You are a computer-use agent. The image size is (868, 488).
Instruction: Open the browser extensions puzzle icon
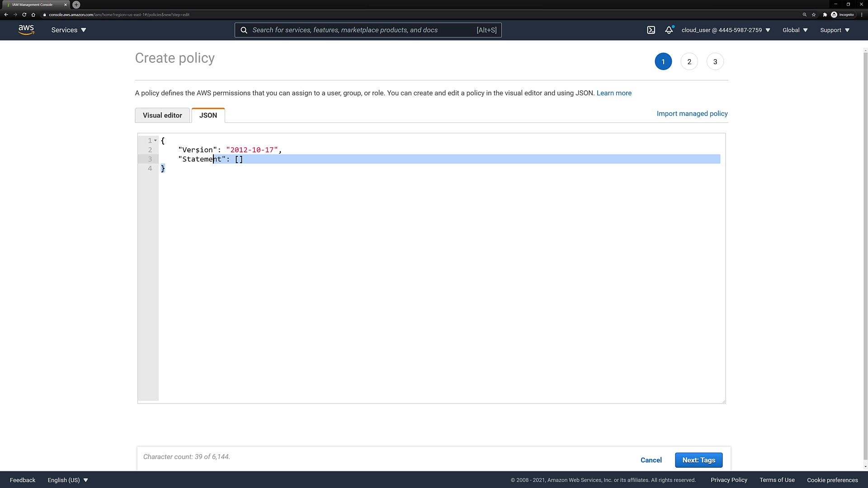825,14
